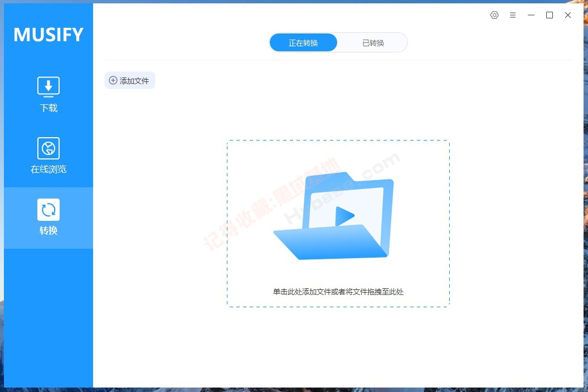
Task: Click the 下载 label text in sidebar
Action: pos(48,108)
